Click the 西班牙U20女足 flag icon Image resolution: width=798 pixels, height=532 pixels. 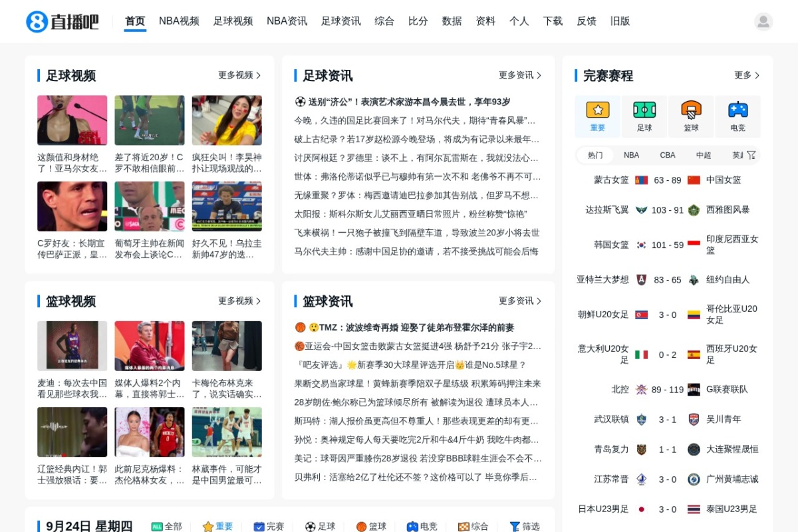coord(694,354)
